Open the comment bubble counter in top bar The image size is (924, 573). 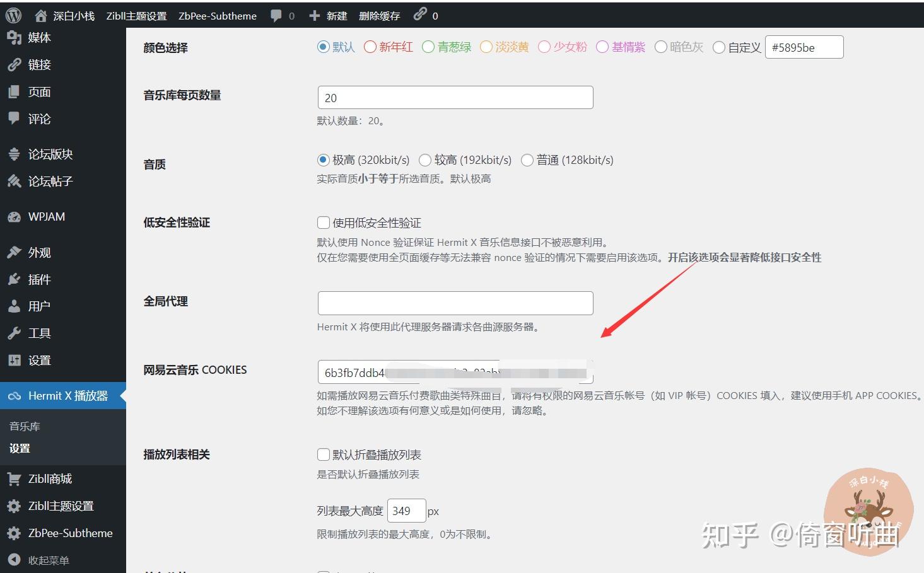coord(282,16)
